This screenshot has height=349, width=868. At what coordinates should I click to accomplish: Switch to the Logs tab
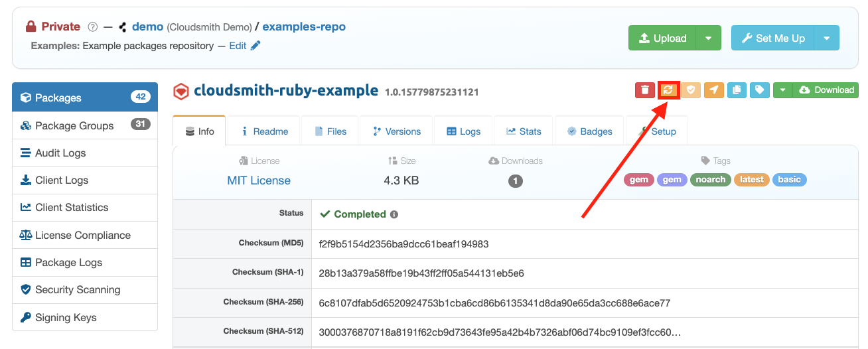463,131
